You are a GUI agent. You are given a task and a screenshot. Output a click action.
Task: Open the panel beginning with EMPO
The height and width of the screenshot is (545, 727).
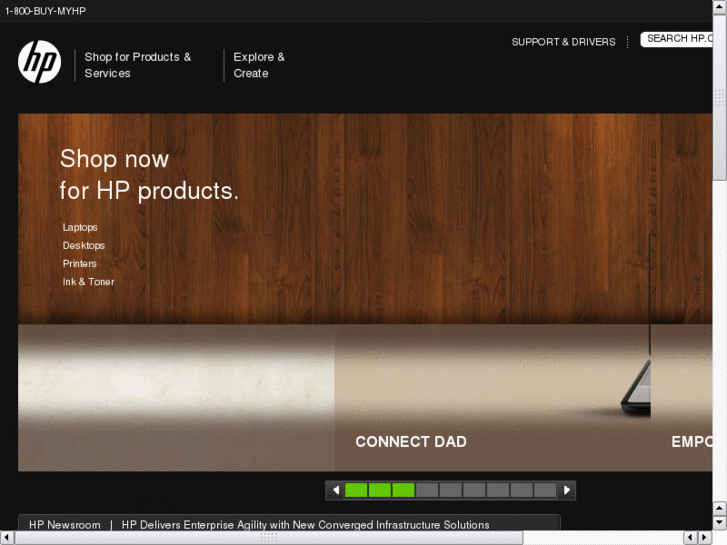coord(692,442)
